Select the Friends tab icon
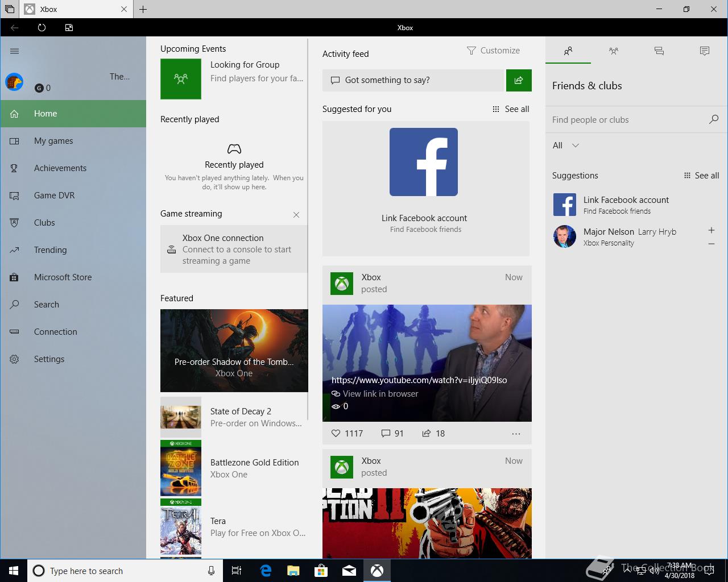This screenshot has width=728, height=582. pyautogui.click(x=568, y=51)
